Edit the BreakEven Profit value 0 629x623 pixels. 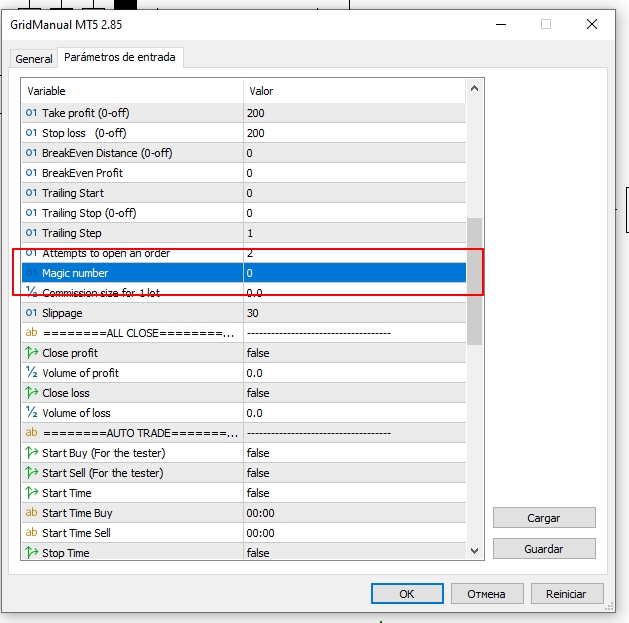[355, 173]
